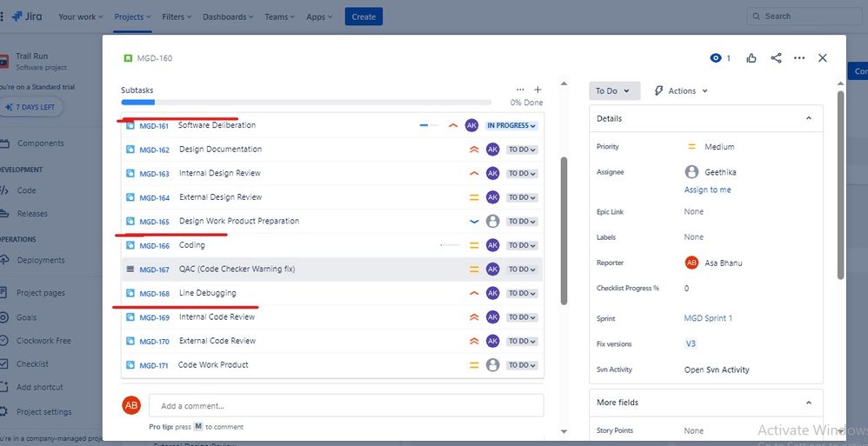Image resolution: width=868 pixels, height=446 pixels.
Task: Click the thumbs-up vote icon
Action: pos(751,58)
